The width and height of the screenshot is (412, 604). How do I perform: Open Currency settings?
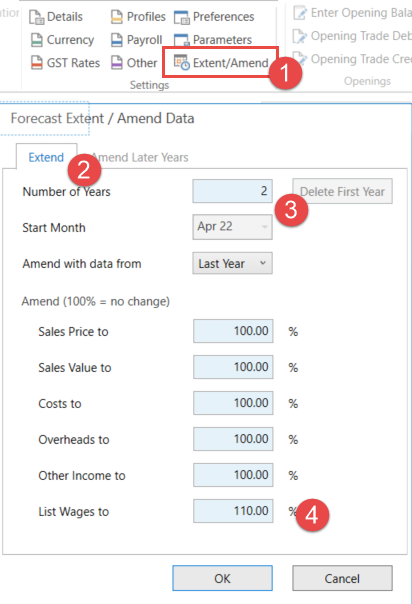(x=62, y=40)
